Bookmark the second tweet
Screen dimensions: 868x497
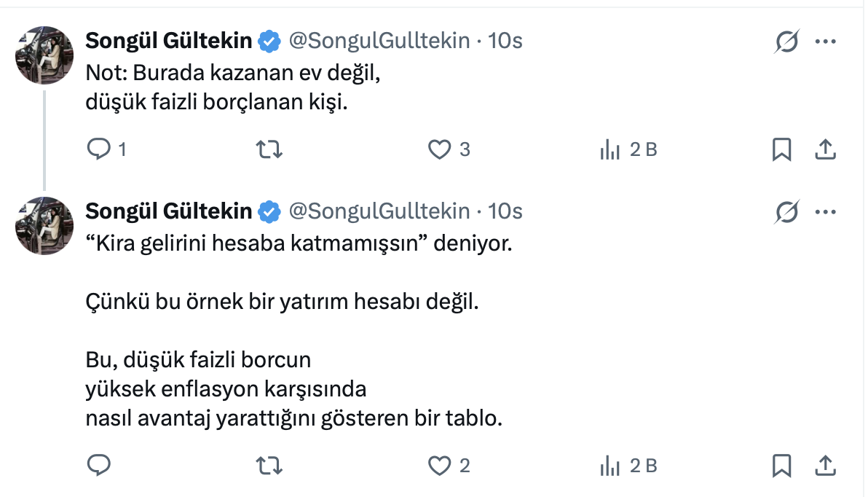[x=781, y=465]
